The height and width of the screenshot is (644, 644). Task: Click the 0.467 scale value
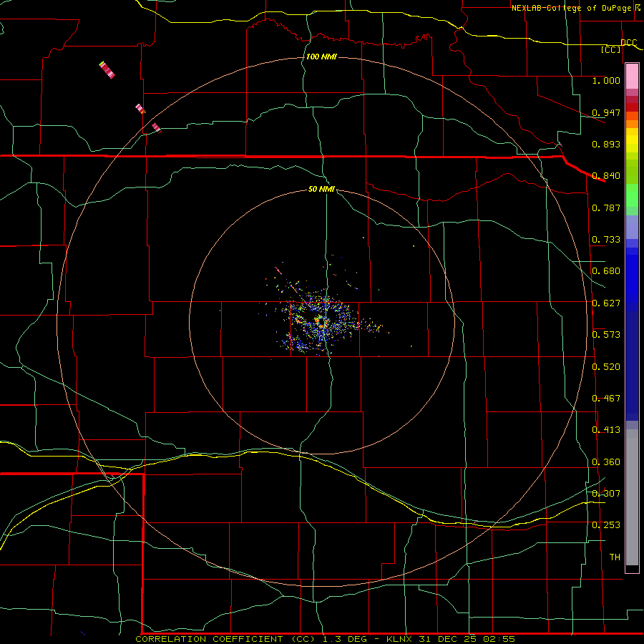606,399
